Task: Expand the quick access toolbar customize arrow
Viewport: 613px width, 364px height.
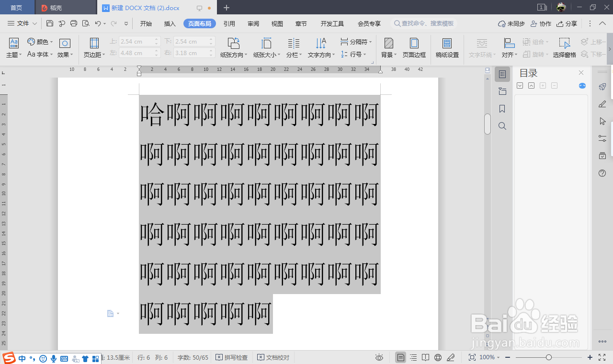Action: (x=126, y=23)
